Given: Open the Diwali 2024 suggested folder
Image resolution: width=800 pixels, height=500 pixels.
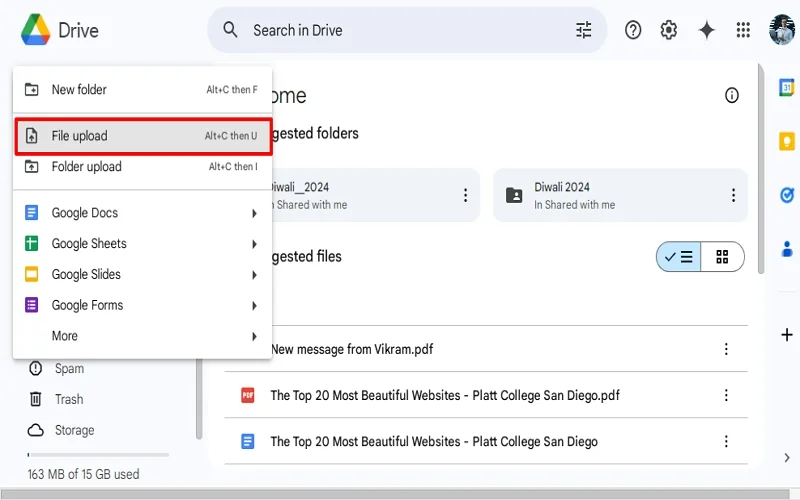Looking at the screenshot, I should (620, 195).
